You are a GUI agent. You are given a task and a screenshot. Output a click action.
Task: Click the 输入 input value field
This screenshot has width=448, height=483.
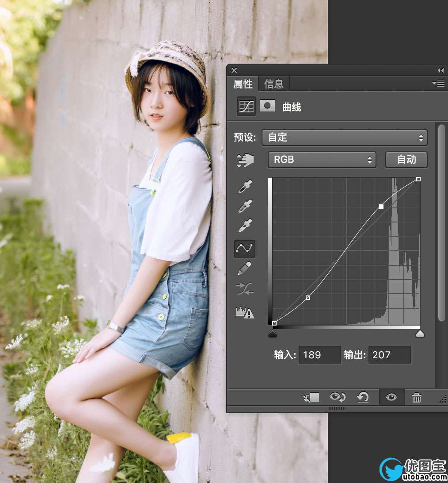pos(320,355)
